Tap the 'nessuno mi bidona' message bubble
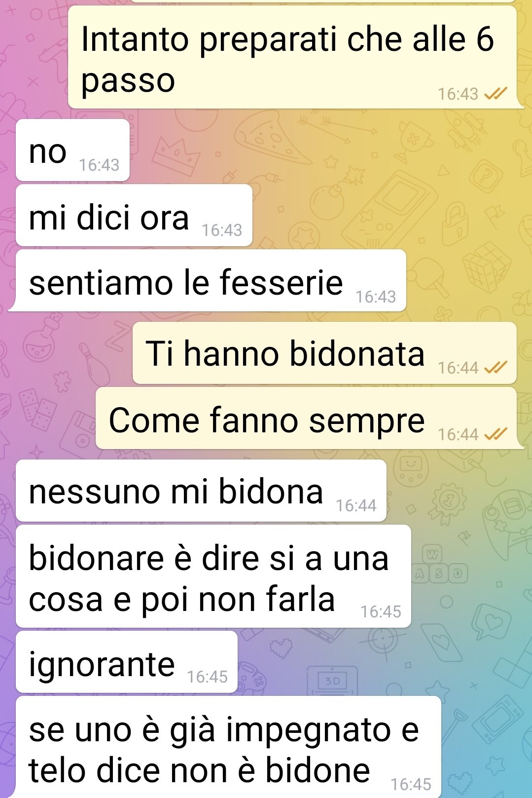This screenshot has height=798, width=532. click(201, 491)
